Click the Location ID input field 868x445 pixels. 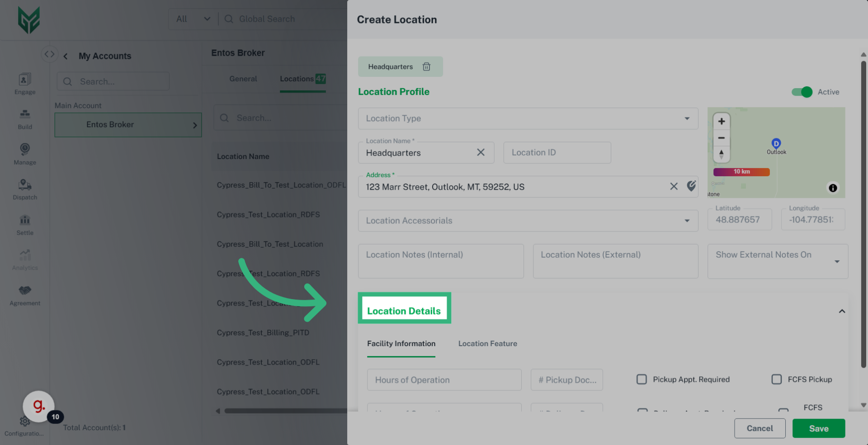[x=557, y=153]
